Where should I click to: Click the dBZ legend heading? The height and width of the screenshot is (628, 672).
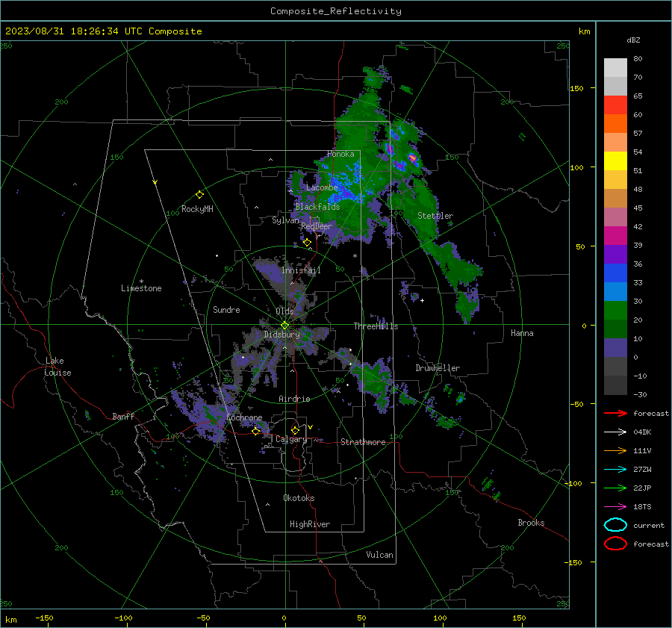[x=633, y=40]
